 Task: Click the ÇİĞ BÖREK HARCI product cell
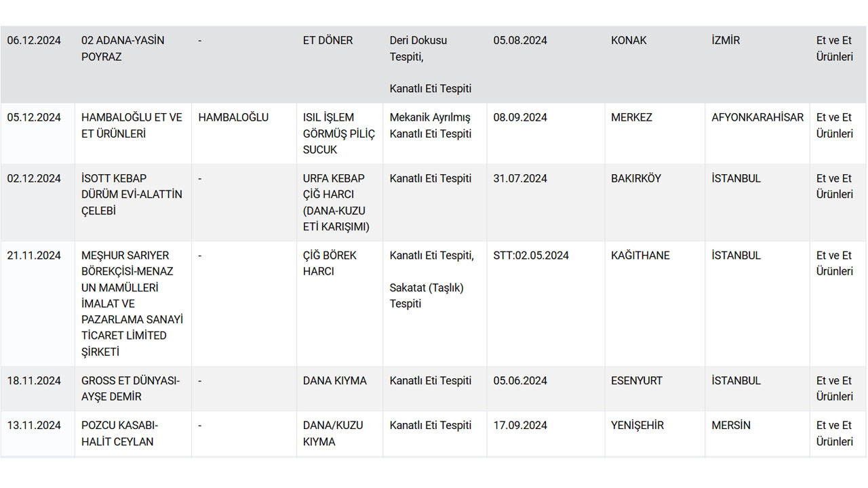330,264
